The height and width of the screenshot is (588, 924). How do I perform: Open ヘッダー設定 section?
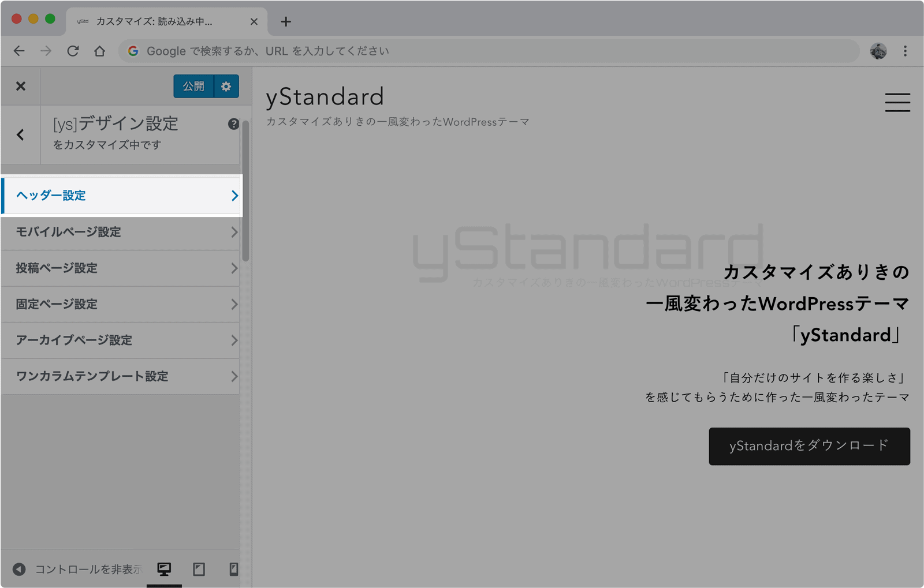pyautogui.click(x=121, y=196)
